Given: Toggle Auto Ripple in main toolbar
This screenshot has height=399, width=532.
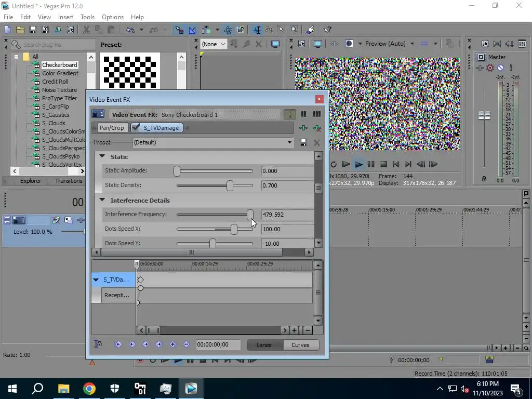Looking at the screenshot, I should [206, 30].
